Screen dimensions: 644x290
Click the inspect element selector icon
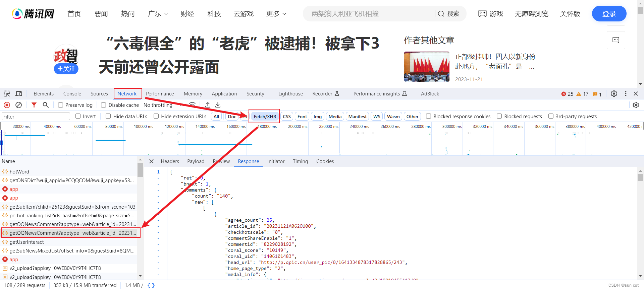click(7, 94)
